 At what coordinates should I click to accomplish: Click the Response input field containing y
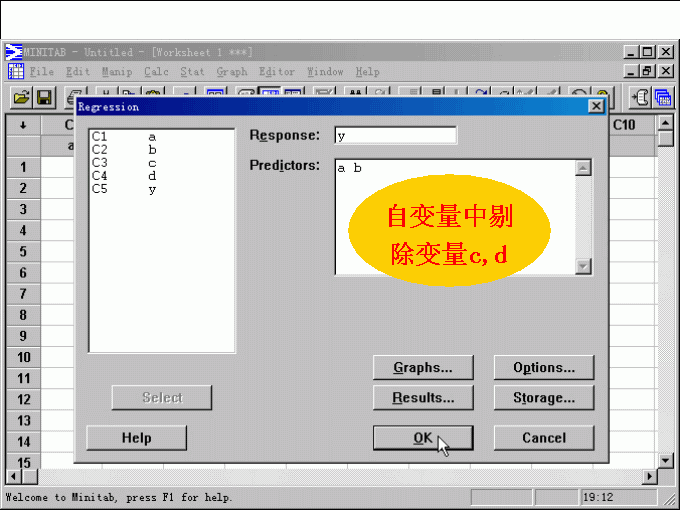tap(395, 136)
